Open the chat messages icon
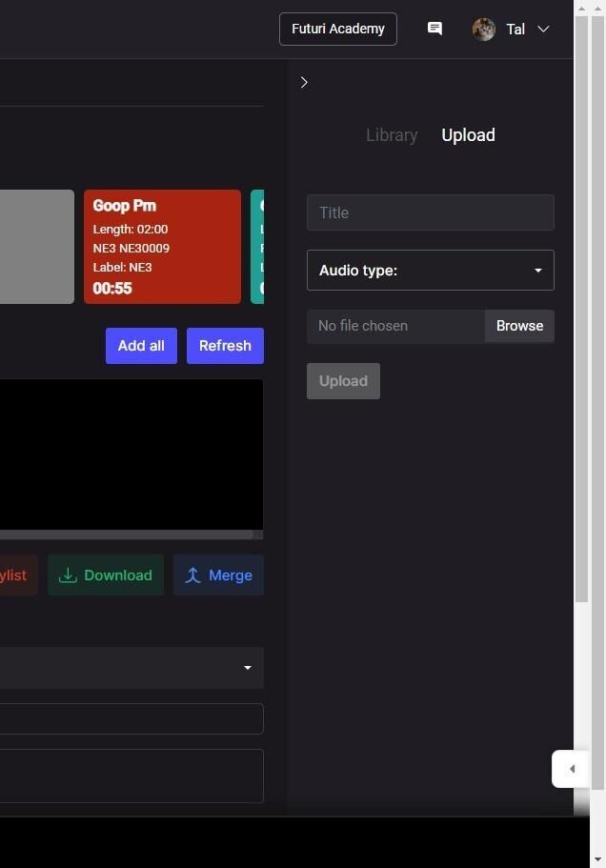 [x=434, y=29]
